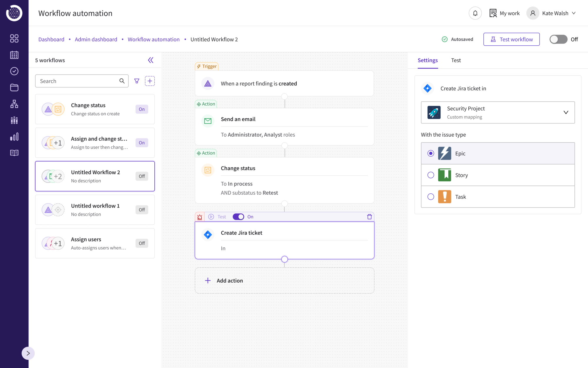The height and width of the screenshot is (368, 588).
Task: Open the Untitled workflow 1 card title
Action: [x=95, y=206]
